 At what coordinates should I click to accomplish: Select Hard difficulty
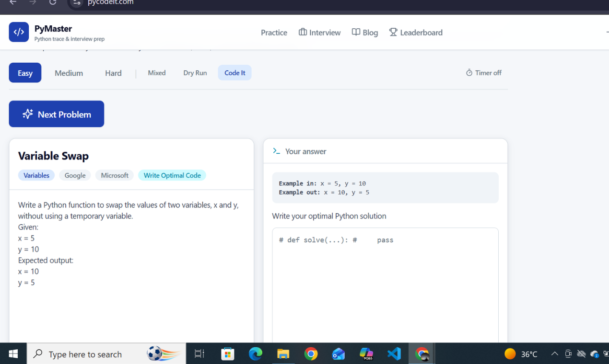pos(113,73)
